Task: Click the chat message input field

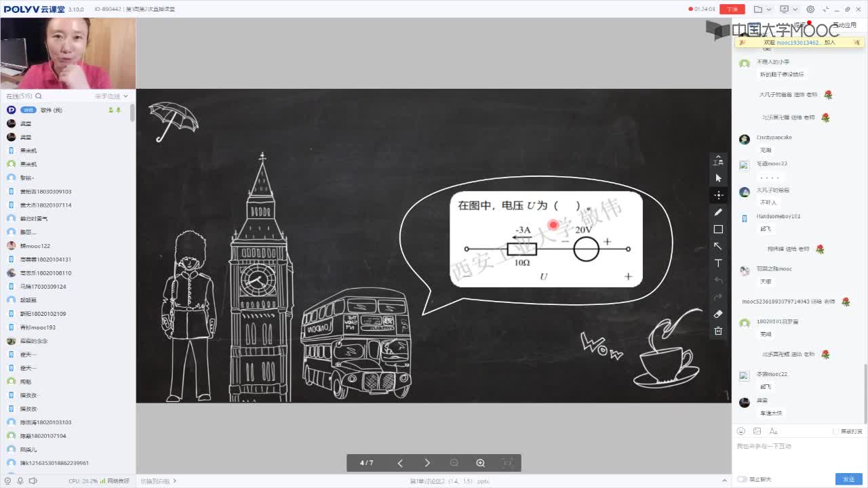Action: [x=800, y=454]
